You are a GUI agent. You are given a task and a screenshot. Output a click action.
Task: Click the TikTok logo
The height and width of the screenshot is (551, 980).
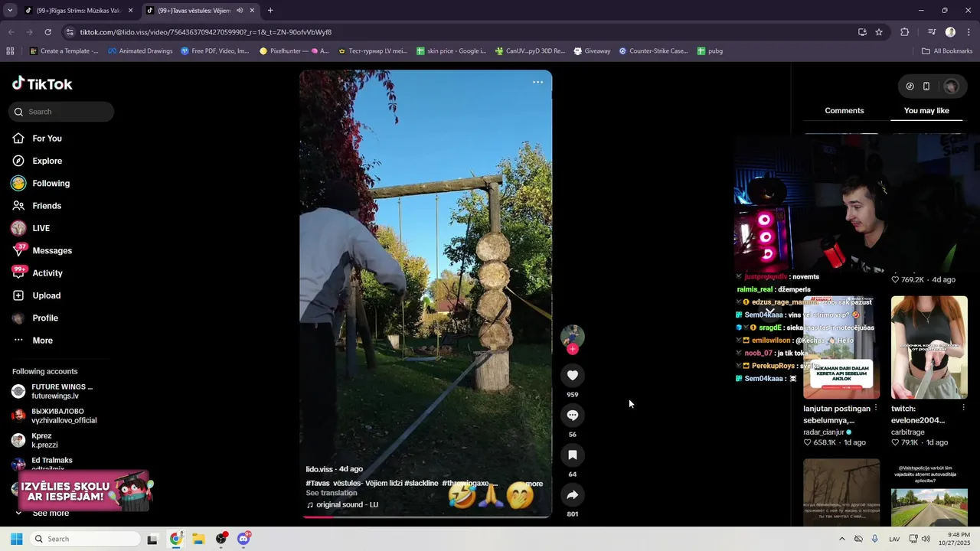tap(42, 83)
